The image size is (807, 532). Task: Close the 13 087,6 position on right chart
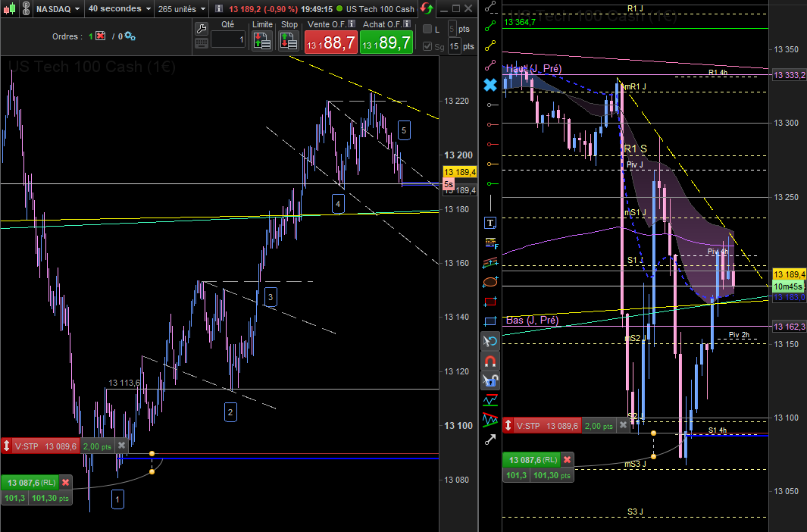click(x=567, y=460)
